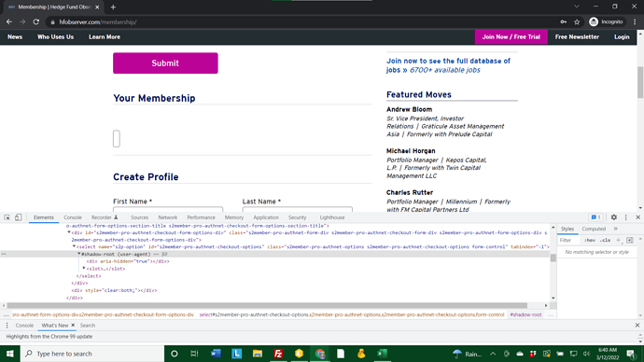Click the Styles filter input
Image resolution: width=644 pixels, height=362 pixels.
click(x=569, y=240)
